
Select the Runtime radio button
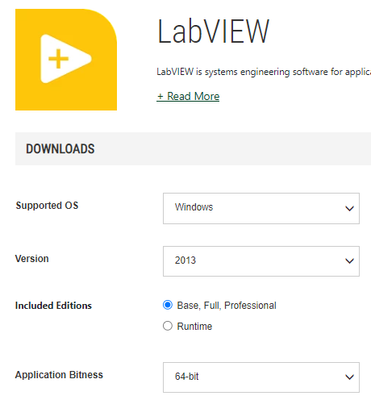pos(168,326)
